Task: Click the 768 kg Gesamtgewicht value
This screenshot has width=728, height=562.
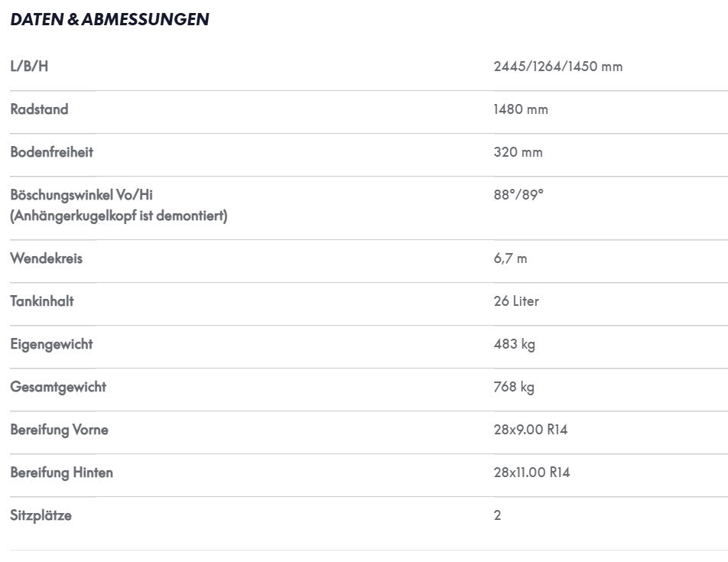Action: [x=514, y=387]
